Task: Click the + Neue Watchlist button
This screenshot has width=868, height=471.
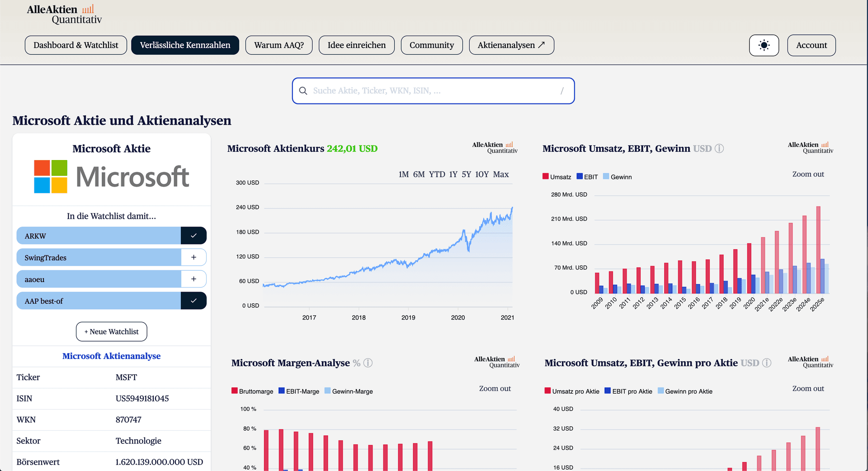Action: tap(112, 332)
